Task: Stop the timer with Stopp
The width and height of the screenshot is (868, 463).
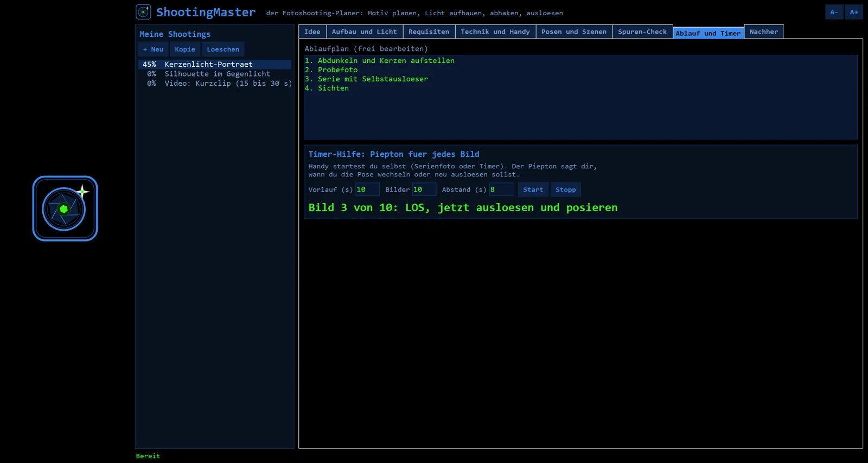Action: (x=566, y=189)
